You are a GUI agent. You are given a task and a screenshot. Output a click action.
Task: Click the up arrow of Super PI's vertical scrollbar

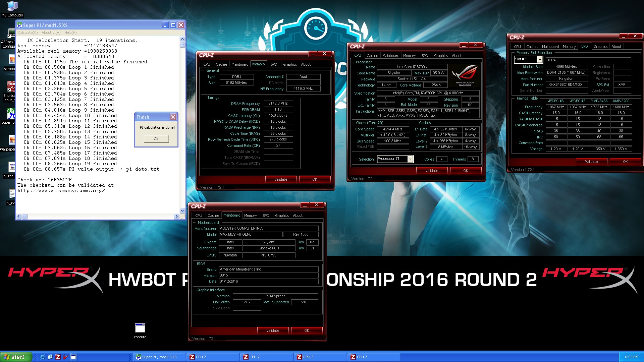click(x=182, y=39)
